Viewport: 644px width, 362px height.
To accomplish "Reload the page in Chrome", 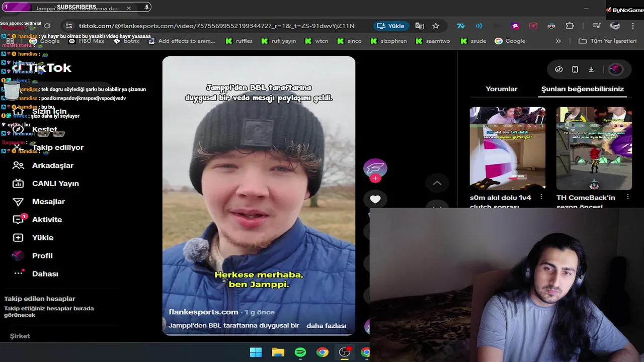I will coord(47,26).
